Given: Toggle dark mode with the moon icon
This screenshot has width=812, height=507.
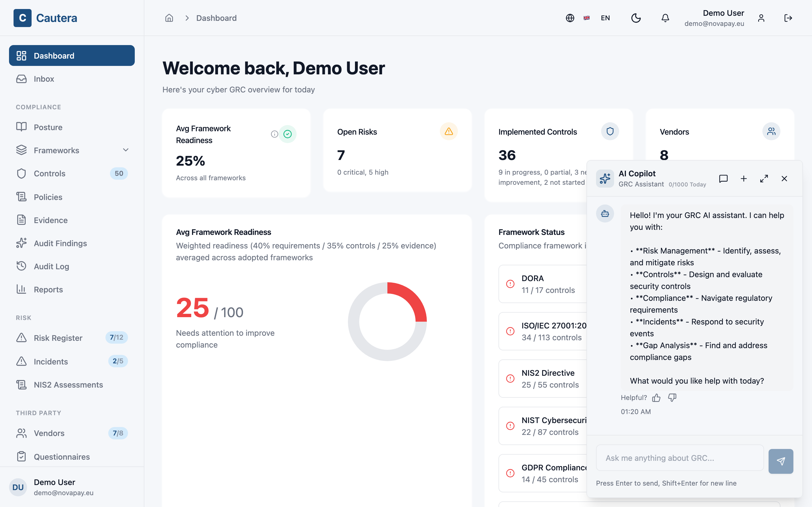Looking at the screenshot, I should pyautogui.click(x=636, y=18).
